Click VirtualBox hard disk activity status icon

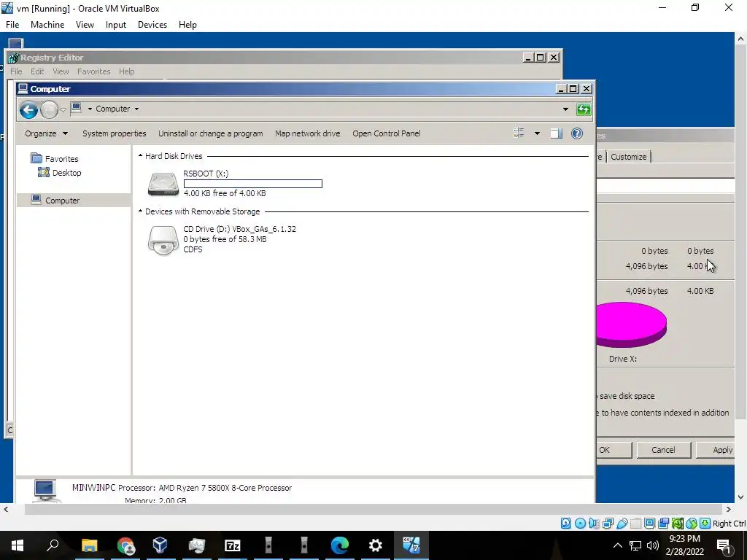click(x=565, y=524)
